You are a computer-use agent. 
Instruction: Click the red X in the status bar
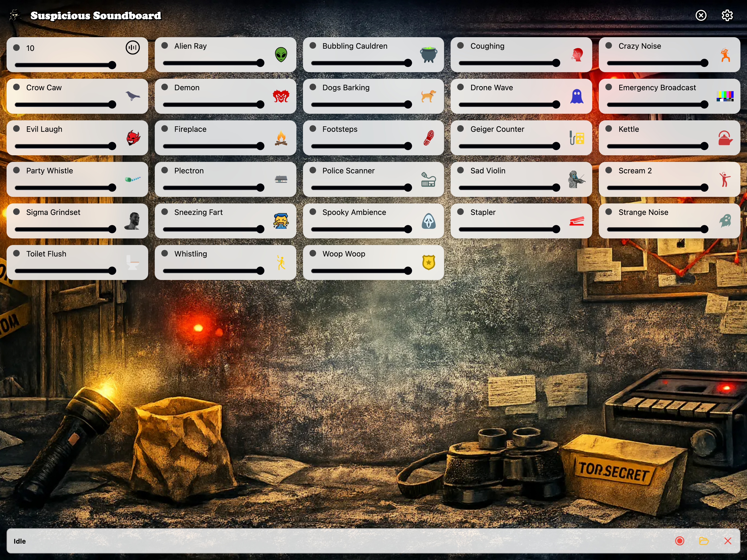click(728, 541)
